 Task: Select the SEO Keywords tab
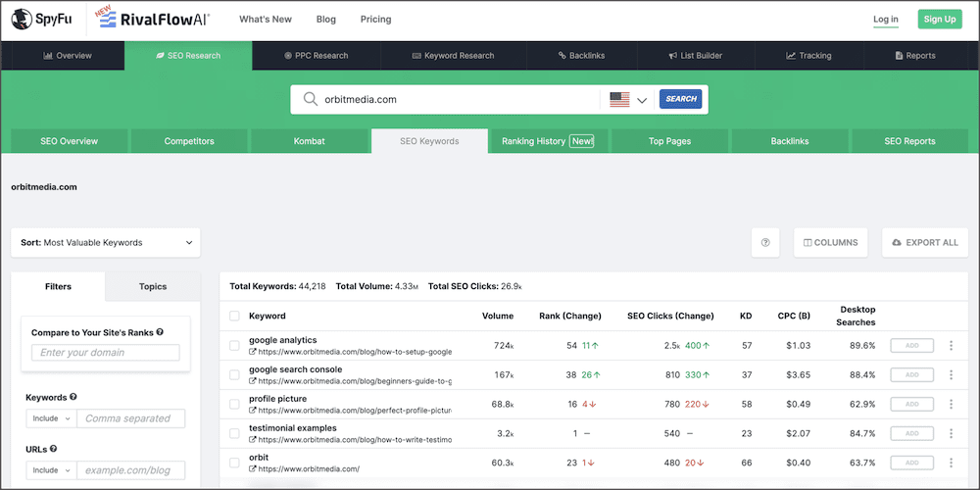(x=429, y=141)
